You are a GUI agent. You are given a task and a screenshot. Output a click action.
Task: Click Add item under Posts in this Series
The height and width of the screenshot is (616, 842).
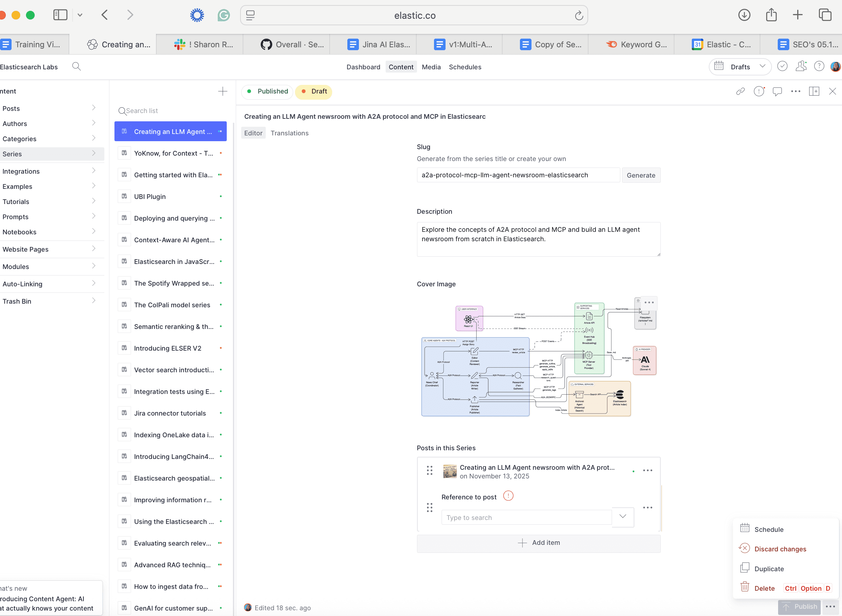pyautogui.click(x=538, y=543)
